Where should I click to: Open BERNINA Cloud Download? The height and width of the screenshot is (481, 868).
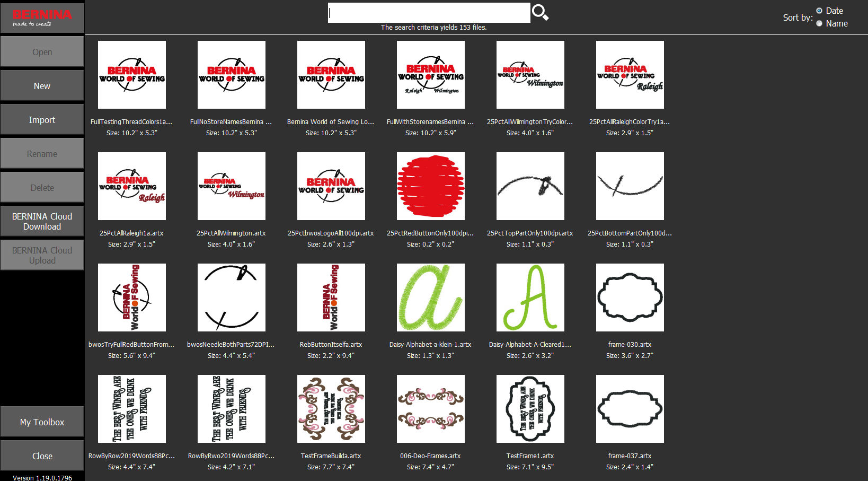click(42, 221)
